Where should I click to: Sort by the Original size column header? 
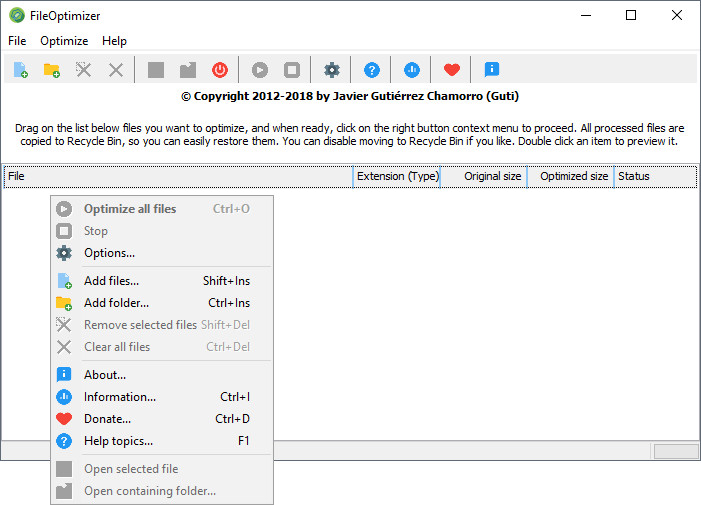(x=483, y=176)
